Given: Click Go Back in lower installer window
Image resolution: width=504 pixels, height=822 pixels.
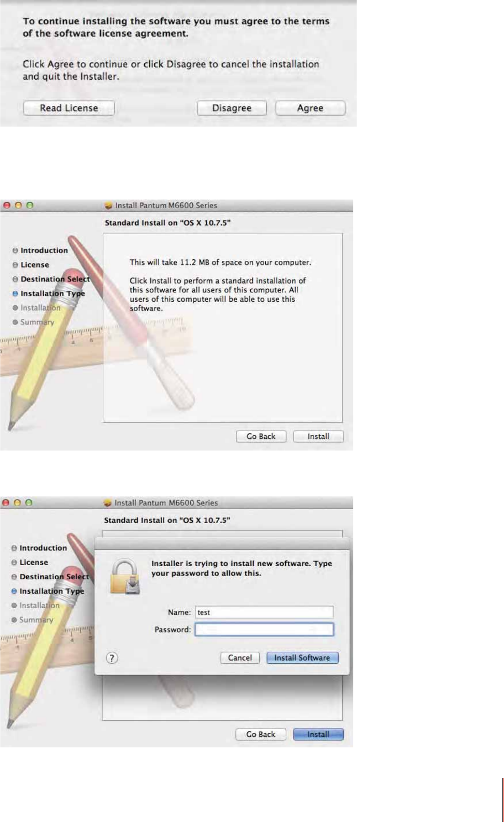Looking at the screenshot, I should click(x=260, y=734).
